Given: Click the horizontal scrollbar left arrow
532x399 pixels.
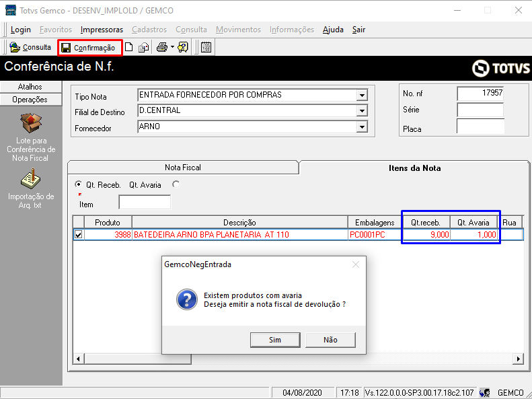Looking at the screenshot, I should tap(79, 359).
